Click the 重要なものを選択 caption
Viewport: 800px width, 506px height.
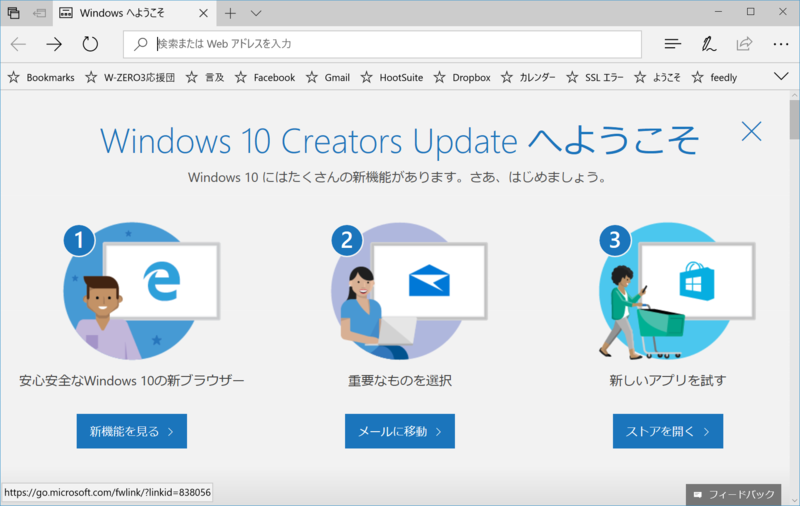(x=399, y=381)
